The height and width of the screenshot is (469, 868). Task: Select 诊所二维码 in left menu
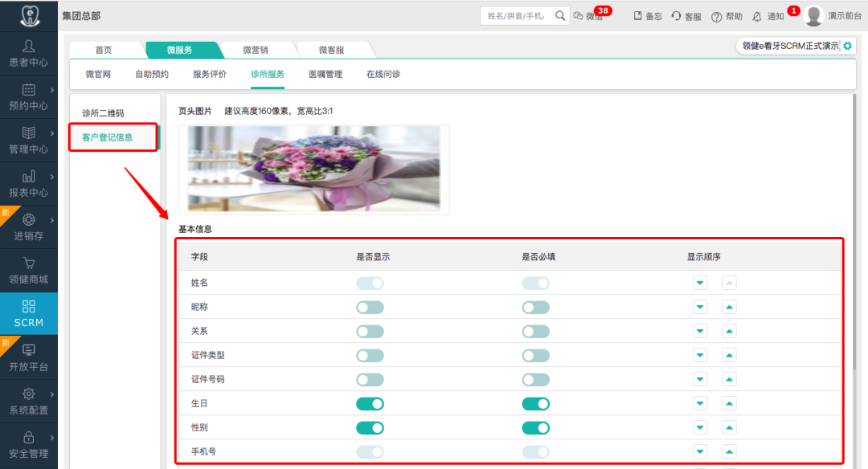[x=103, y=113]
